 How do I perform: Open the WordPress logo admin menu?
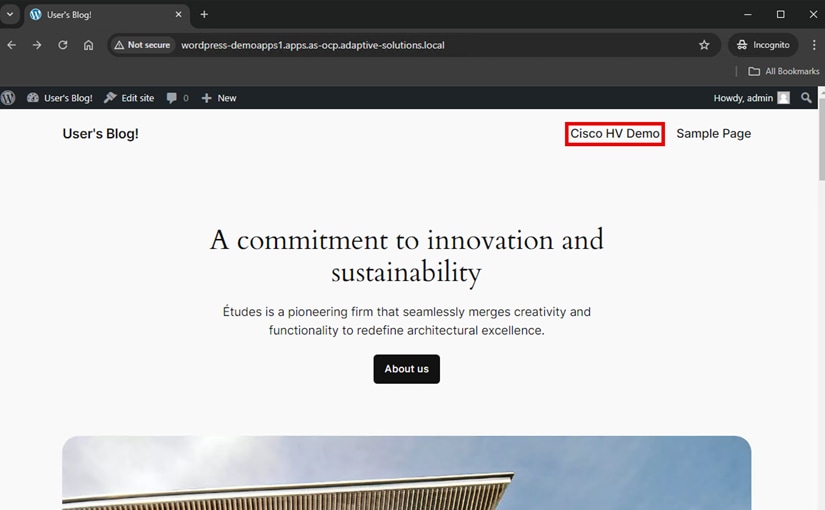click(x=8, y=98)
